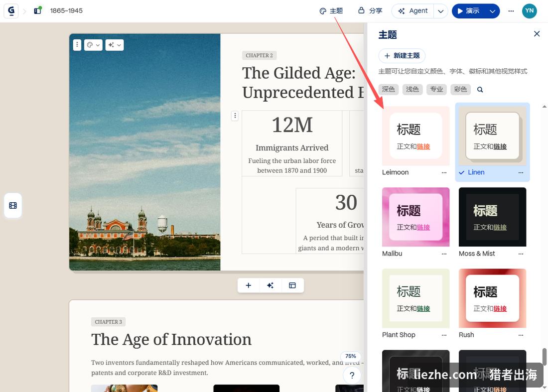Open Plant Shop theme options ellipsis

click(444, 335)
